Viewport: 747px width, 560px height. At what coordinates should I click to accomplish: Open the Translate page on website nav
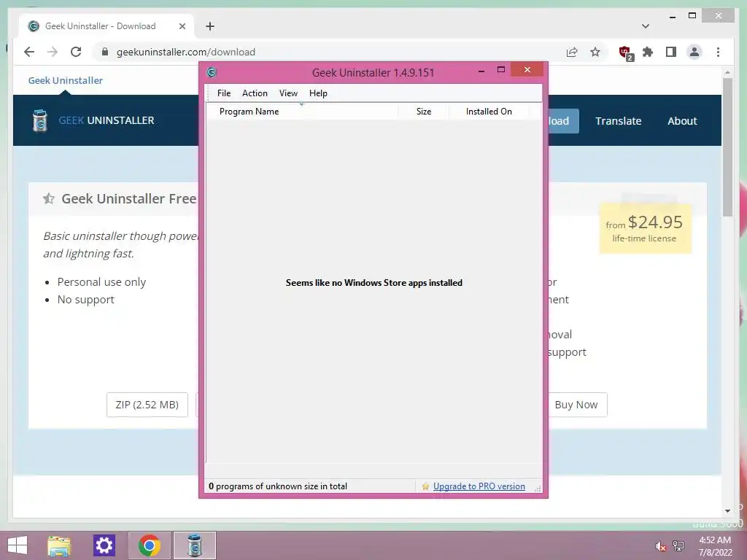(618, 121)
